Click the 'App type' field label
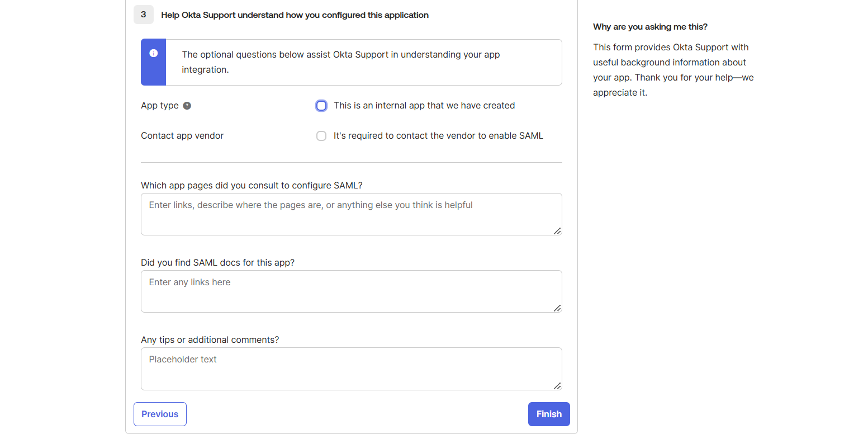Image resolution: width=868 pixels, height=434 pixels. click(x=160, y=106)
